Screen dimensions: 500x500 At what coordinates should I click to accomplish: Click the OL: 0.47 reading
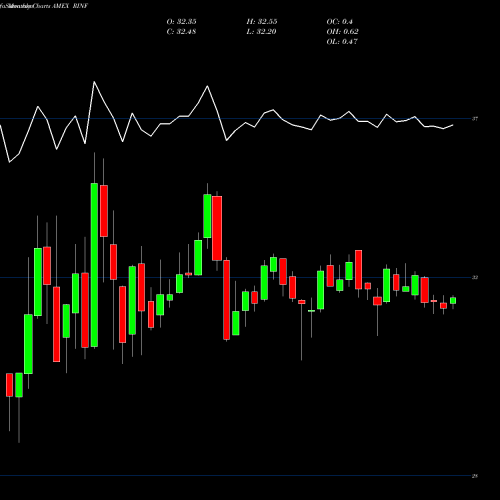click(342, 42)
